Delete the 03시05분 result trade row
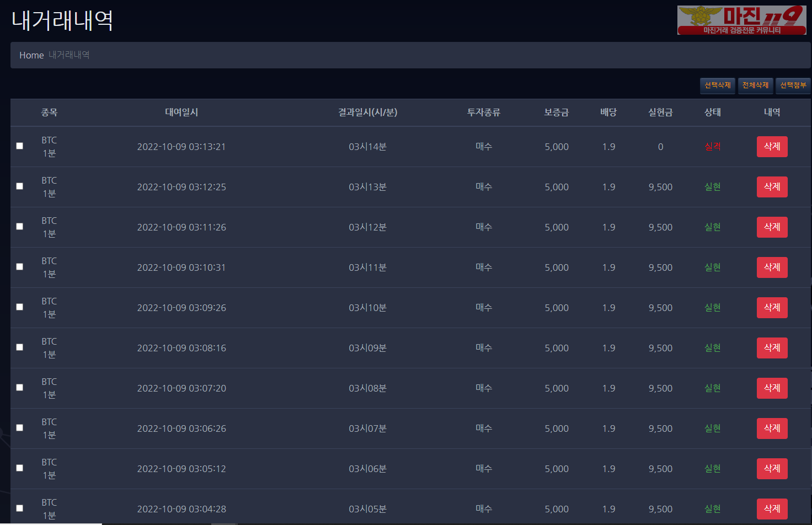 tap(772, 509)
